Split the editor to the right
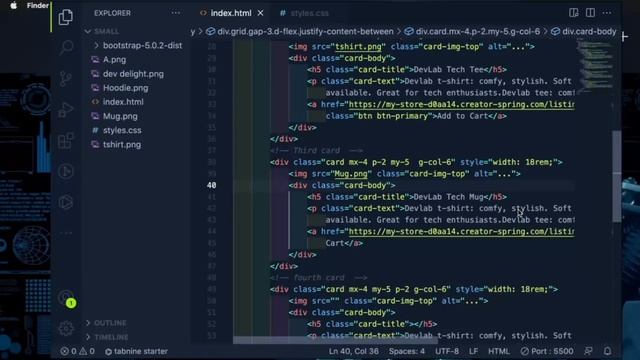The image size is (640, 360). click(x=590, y=13)
